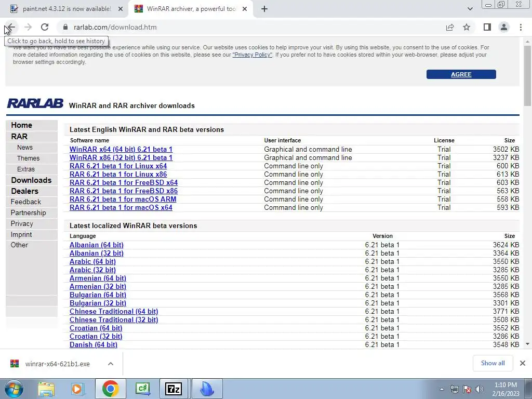Screen dimensions: 532x399
Task: Open the volume speaker tray icon
Action: tap(480, 390)
